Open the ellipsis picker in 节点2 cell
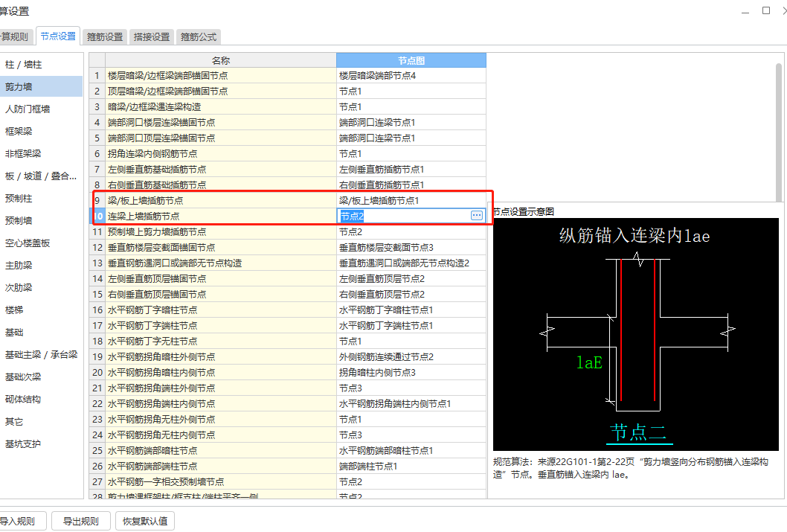The image size is (787, 532). tap(476, 216)
